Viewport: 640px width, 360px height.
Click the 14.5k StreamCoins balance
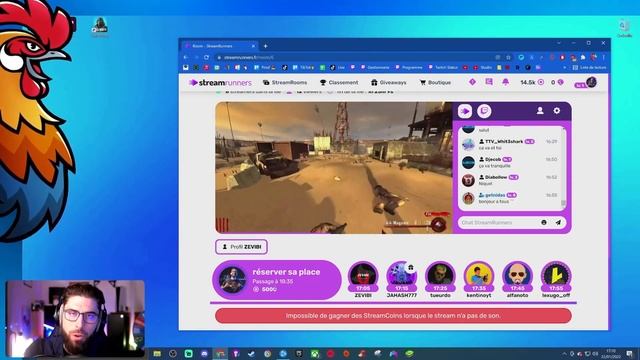click(532, 82)
